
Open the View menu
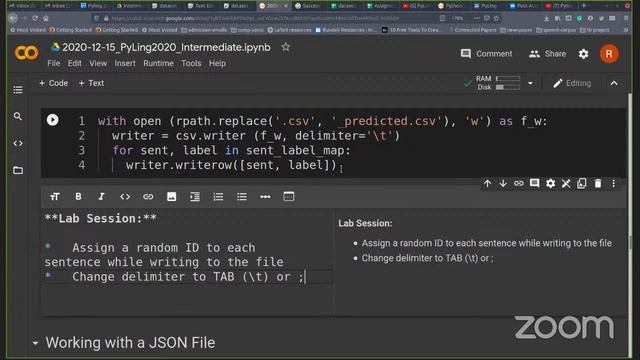98,63
